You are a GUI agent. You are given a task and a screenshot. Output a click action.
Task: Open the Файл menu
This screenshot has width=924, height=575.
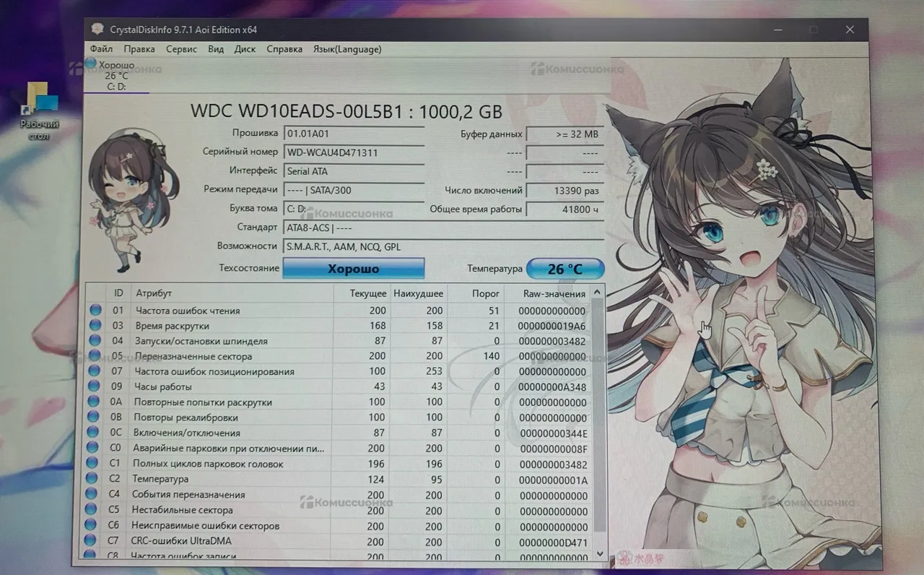101,49
